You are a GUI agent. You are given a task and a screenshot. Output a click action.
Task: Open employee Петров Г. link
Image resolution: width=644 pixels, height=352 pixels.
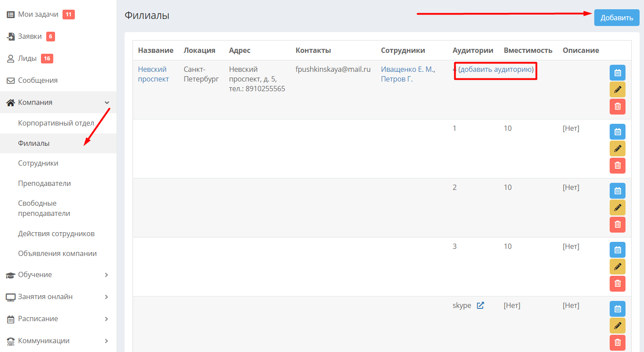tap(397, 79)
